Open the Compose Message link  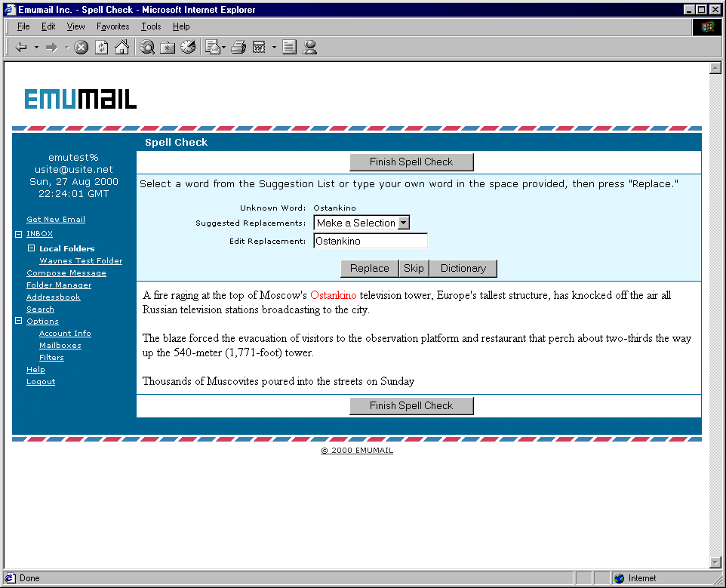[66, 273]
